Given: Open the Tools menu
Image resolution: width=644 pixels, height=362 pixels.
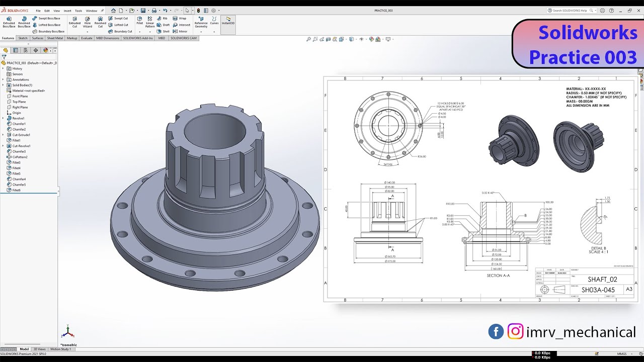Looking at the screenshot, I should (x=78, y=11).
